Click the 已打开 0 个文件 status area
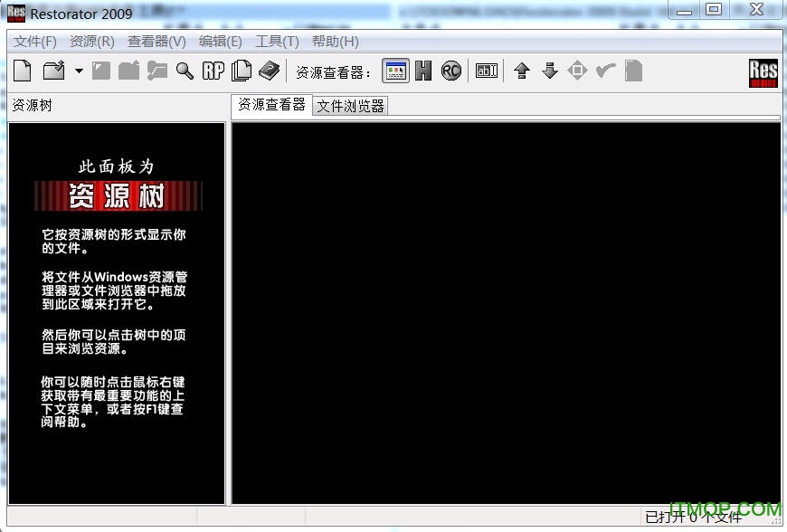 click(692, 518)
